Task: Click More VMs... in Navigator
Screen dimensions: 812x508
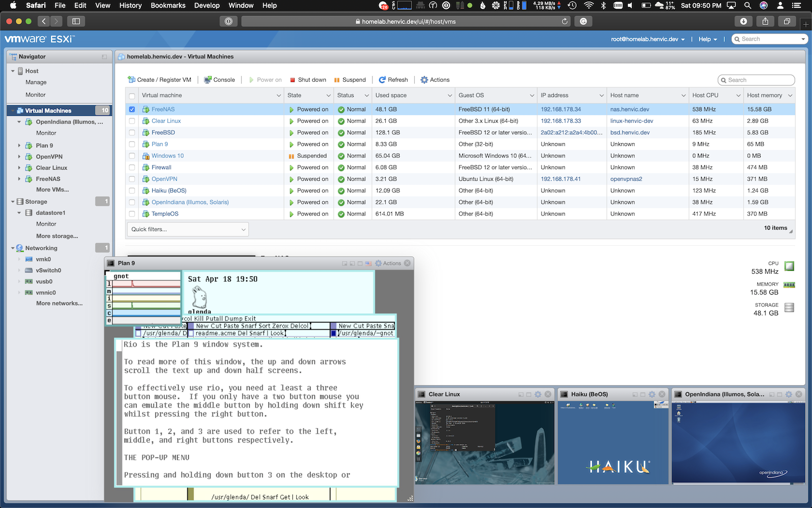Action: click(x=52, y=189)
